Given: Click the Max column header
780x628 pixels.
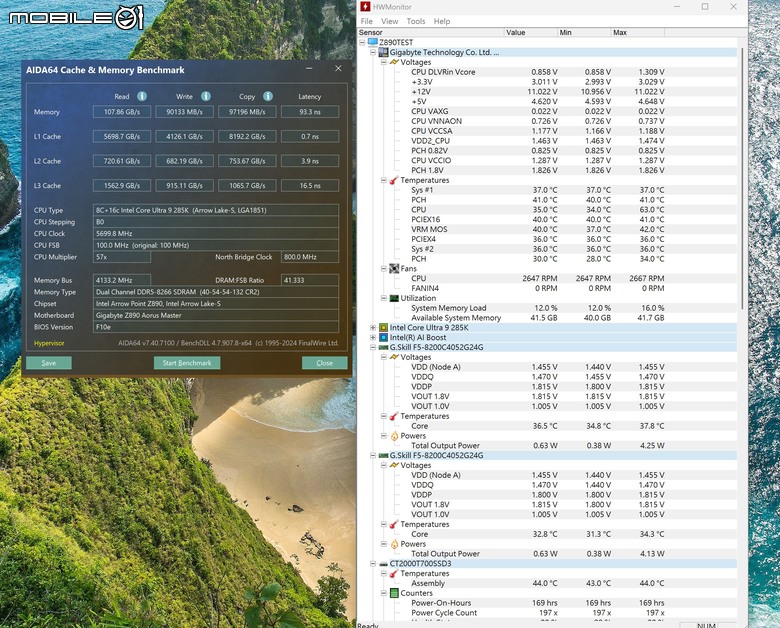Looking at the screenshot, I should (x=638, y=32).
